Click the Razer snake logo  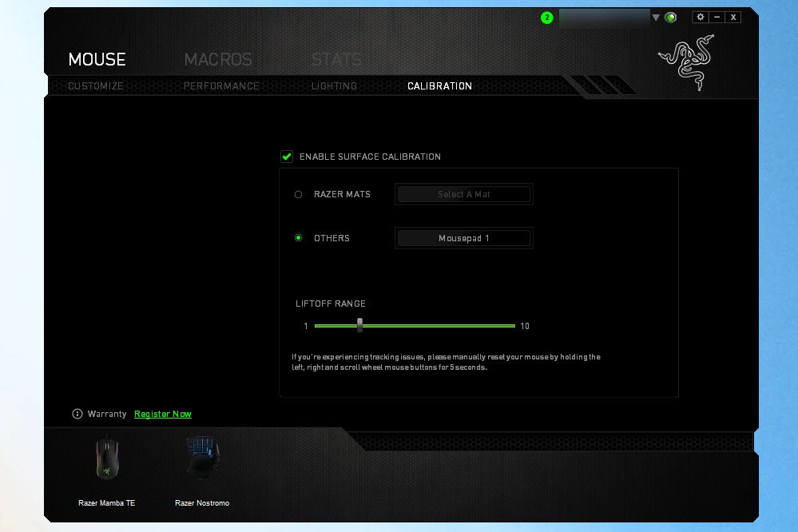pyautogui.click(x=688, y=62)
